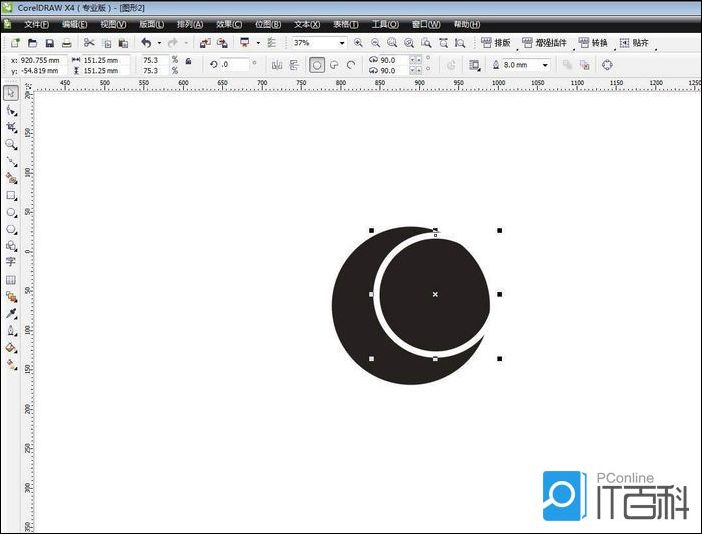Open a file with folder icon
This screenshot has height=534, width=702.
tap(32, 43)
